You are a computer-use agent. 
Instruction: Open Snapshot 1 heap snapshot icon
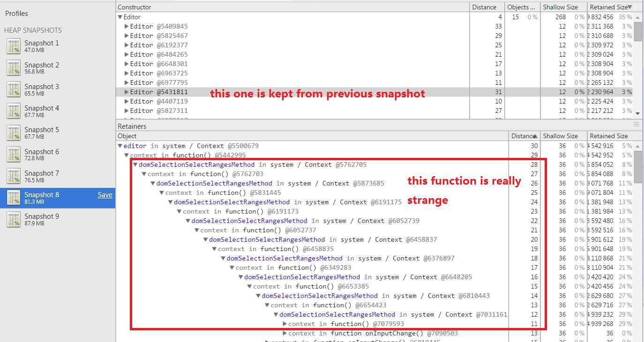click(x=14, y=46)
